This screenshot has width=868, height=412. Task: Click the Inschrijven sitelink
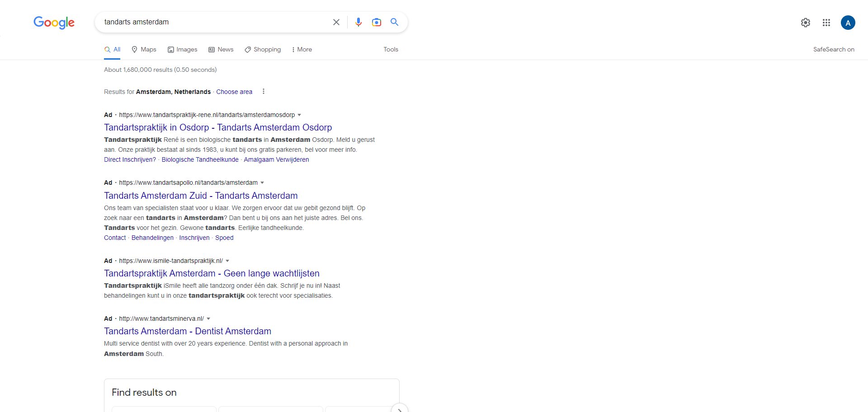coord(194,238)
